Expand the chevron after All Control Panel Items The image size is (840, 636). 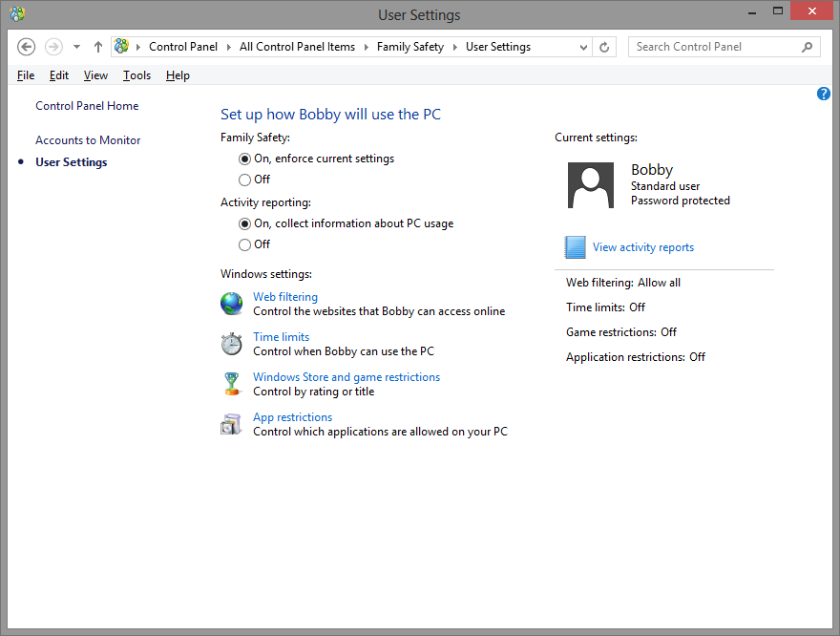click(x=367, y=47)
